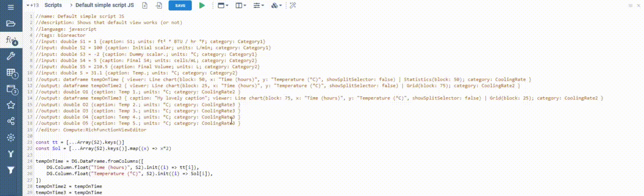Click the '//input: double S1 = 1' code line

(150, 42)
